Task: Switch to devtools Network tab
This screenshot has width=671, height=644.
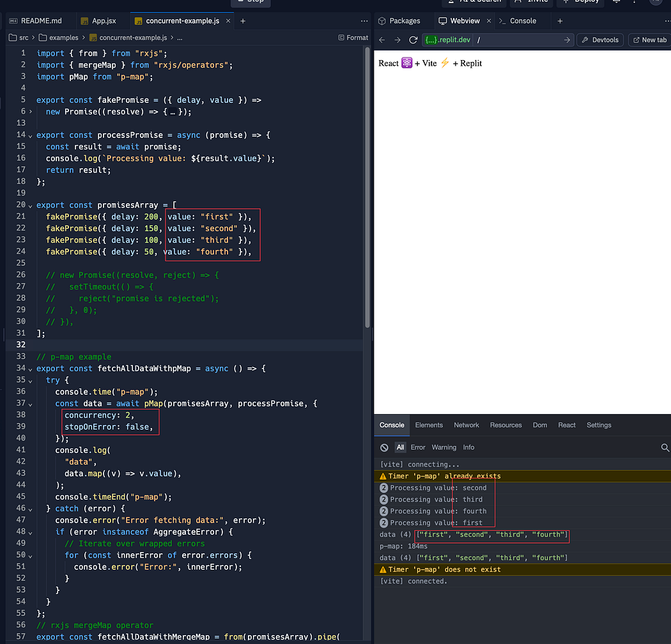Action: (467, 425)
